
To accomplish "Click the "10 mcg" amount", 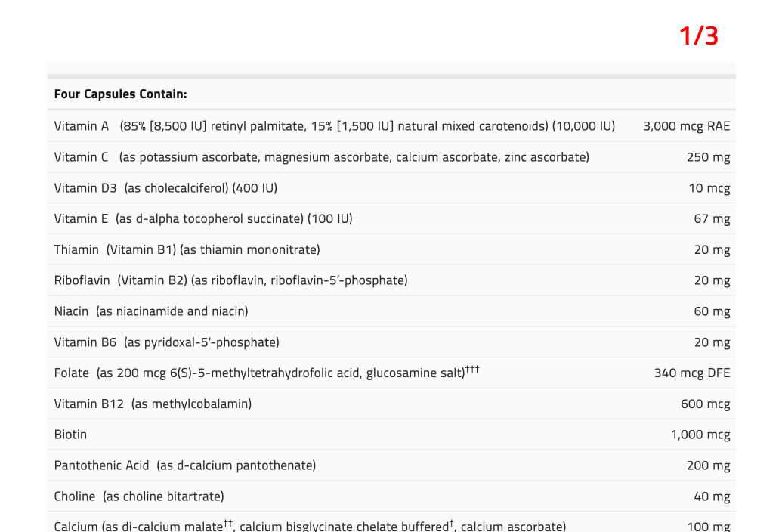I will (x=709, y=188).
